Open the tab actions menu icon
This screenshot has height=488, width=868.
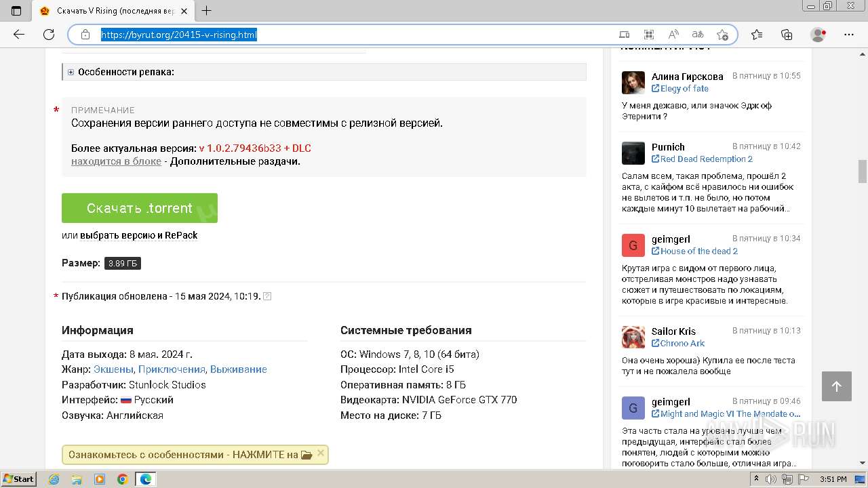coord(16,11)
